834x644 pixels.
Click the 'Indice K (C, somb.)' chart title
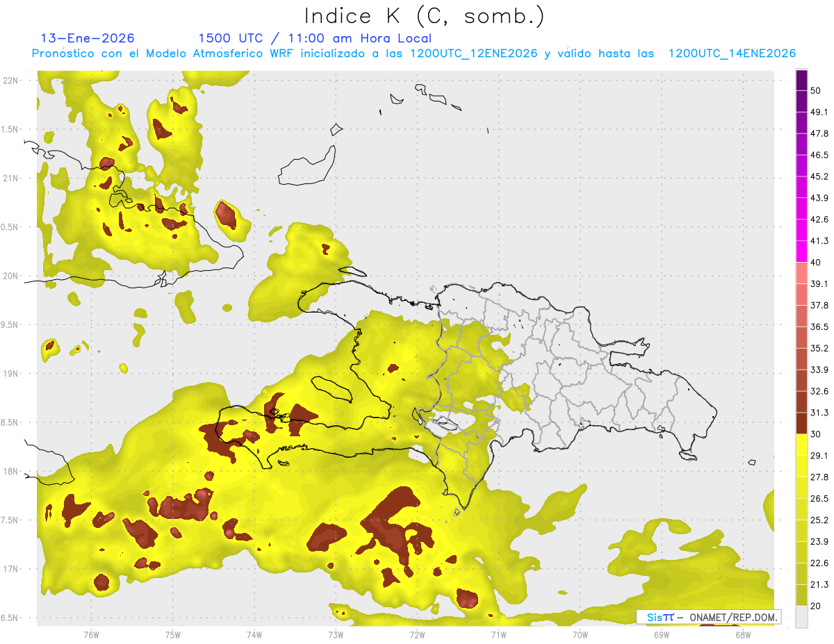(x=424, y=17)
